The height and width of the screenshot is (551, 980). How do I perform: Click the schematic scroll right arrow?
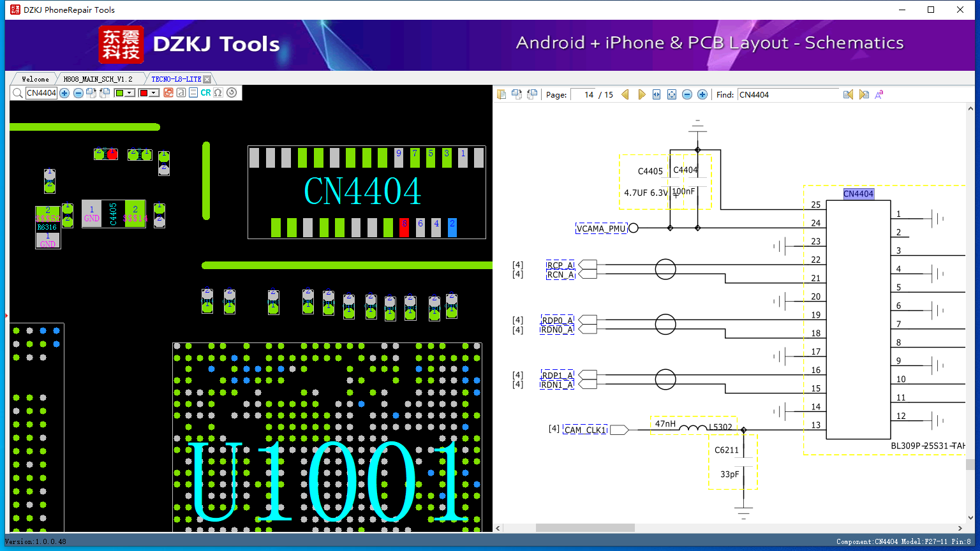coord(960,528)
